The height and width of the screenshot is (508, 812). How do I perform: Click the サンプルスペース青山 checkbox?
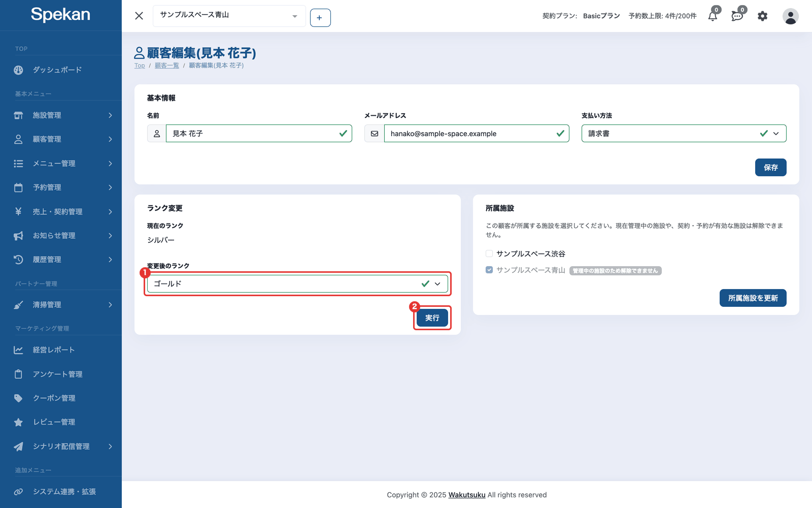[489, 270]
